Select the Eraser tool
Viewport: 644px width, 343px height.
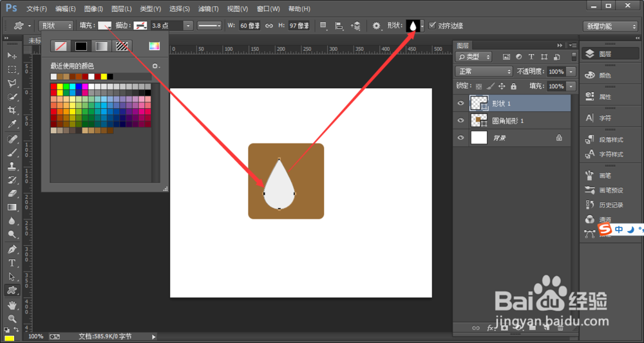pos(12,193)
